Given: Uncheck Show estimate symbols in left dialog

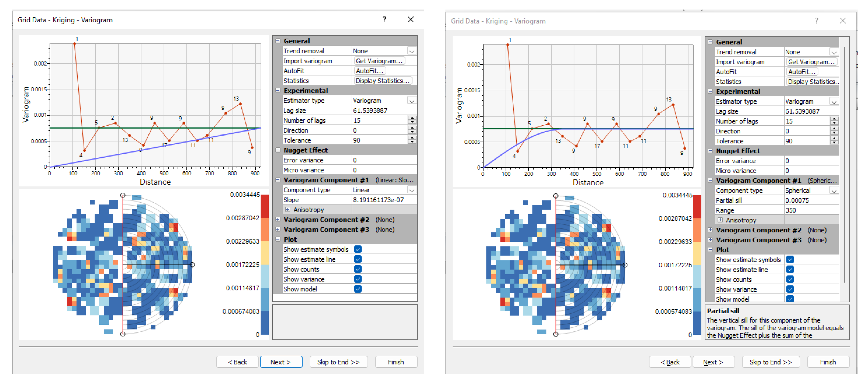Looking at the screenshot, I should 358,249.
